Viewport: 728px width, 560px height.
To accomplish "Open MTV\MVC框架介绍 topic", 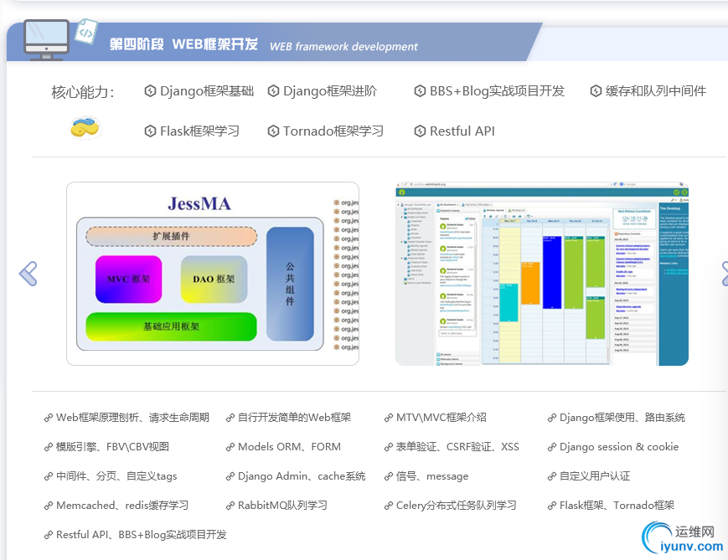I will pos(441,418).
